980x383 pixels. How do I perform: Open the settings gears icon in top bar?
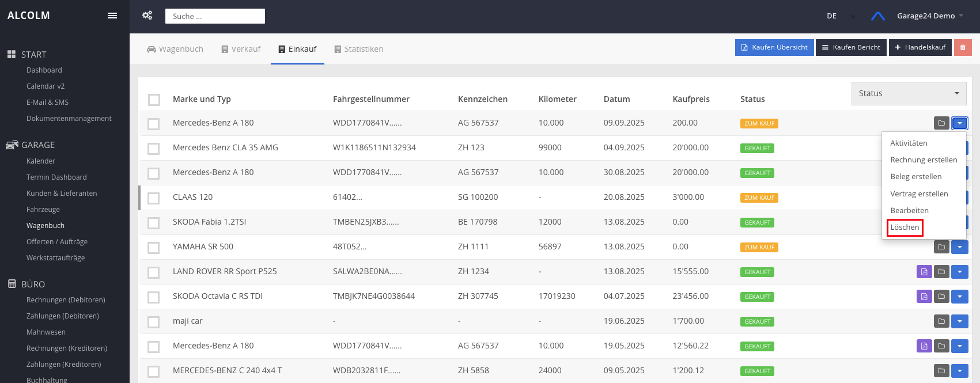point(147,16)
